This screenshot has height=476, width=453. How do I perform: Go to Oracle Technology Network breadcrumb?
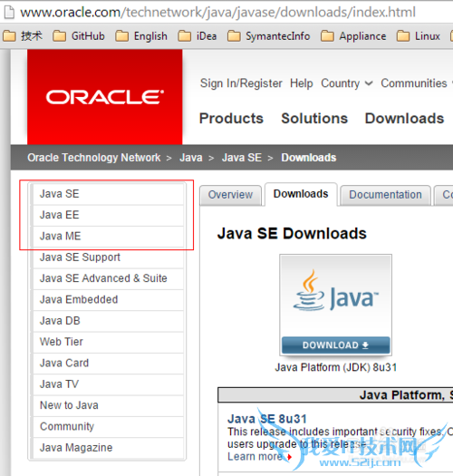(93, 158)
